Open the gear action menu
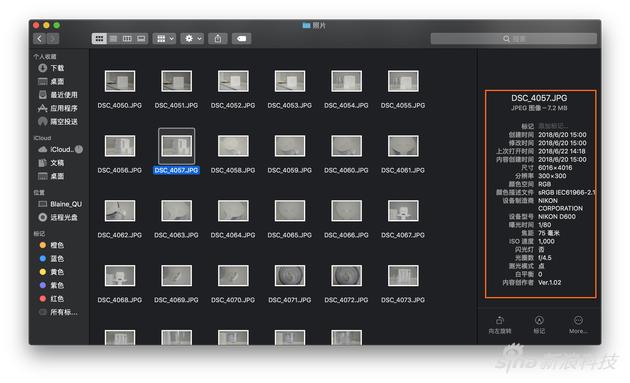Image resolution: width=630 pixels, height=383 pixels. coord(192,39)
